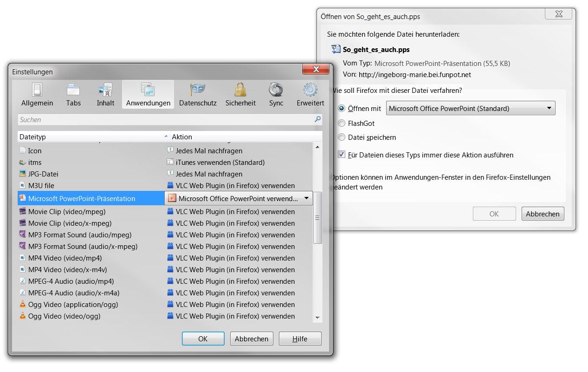Image resolution: width=588 pixels, height=372 pixels.
Task: Select the FlashGot radio button
Action: pos(342,123)
